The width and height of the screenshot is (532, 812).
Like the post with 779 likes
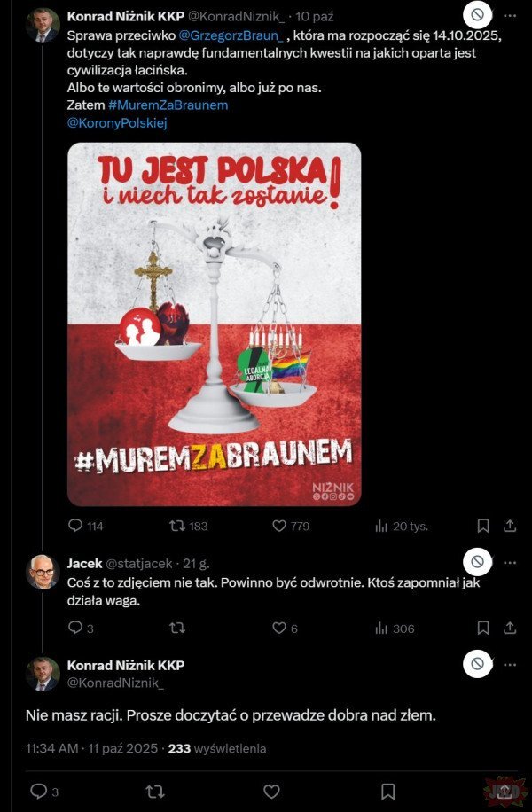tap(279, 526)
